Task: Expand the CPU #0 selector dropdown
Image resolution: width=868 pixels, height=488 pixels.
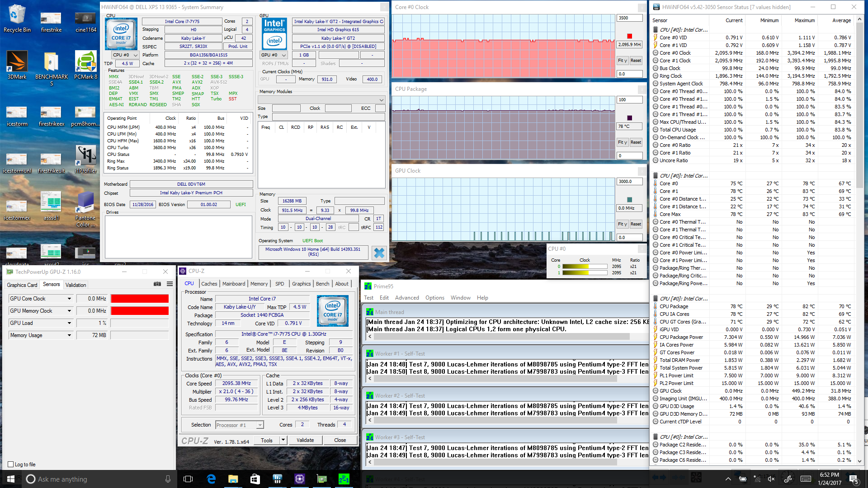Action: (135, 55)
